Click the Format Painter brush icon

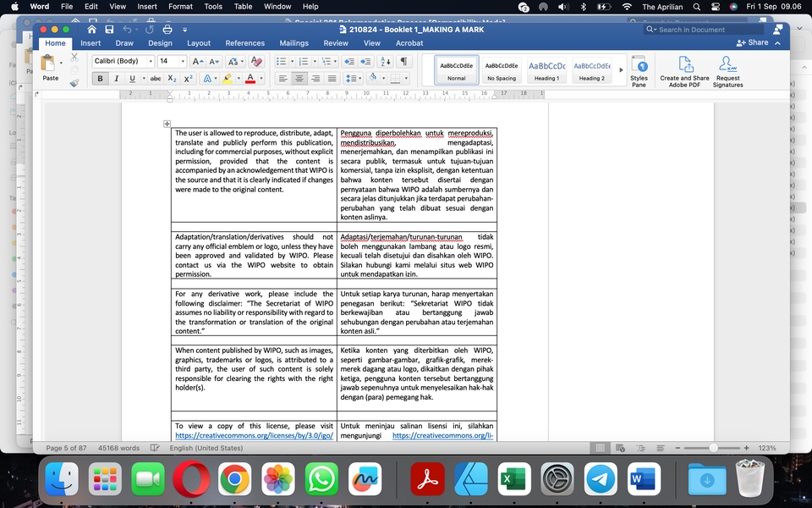[74, 83]
